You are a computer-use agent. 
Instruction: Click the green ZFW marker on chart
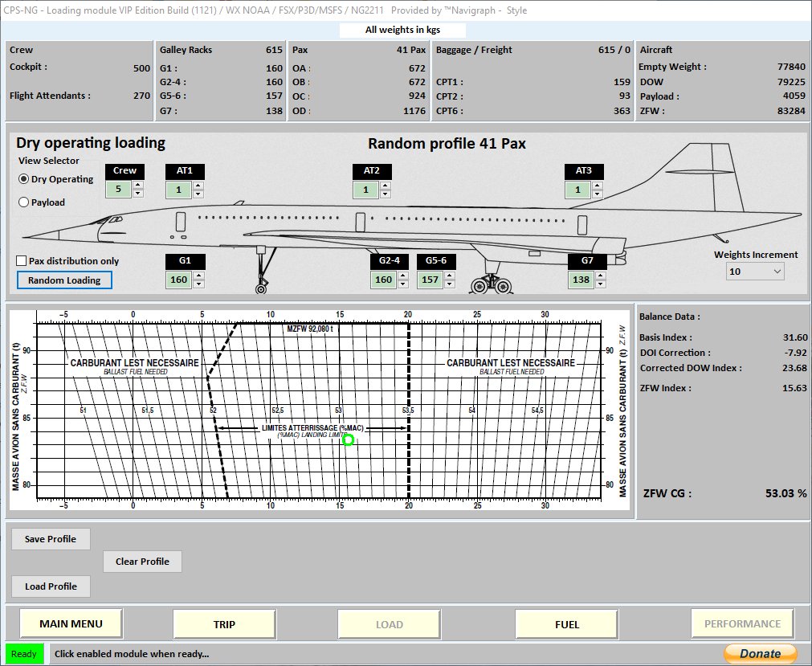[348, 439]
